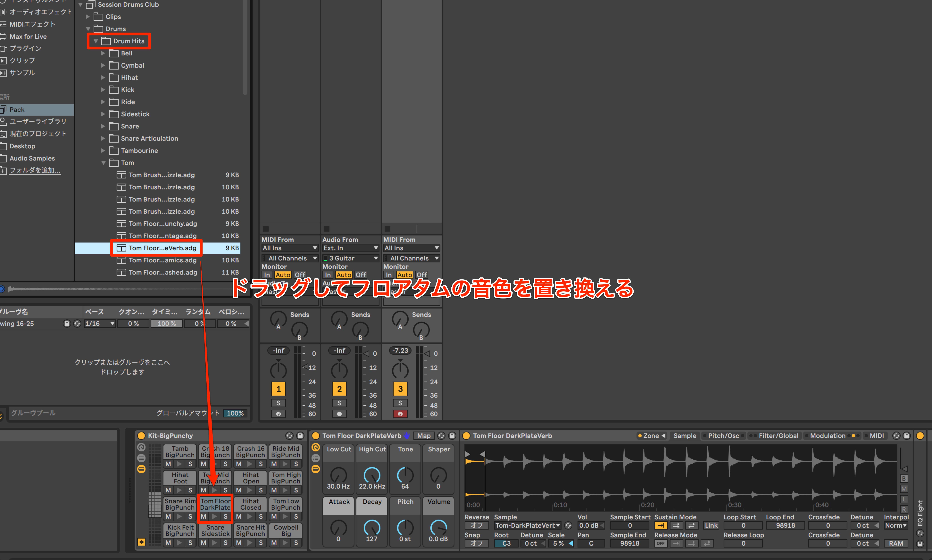Collapse the Drum Hits folder
Viewport: 932px width, 560px height.
(x=96, y=41)
